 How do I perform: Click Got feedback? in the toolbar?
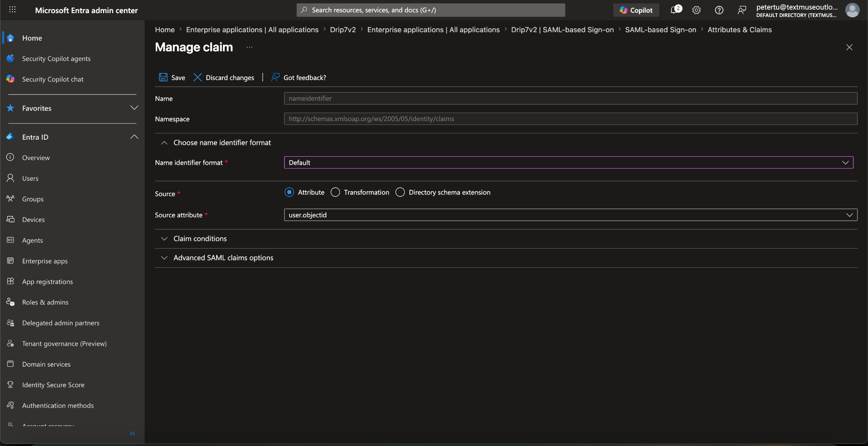(x=299, y=78)
